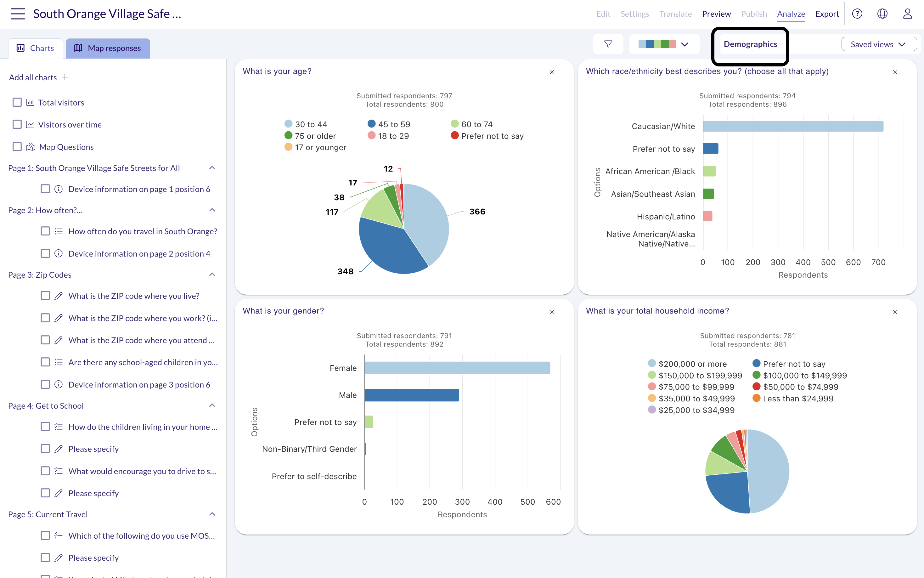Collapse the Page 3: Zip Codes section

click(212, 275)
